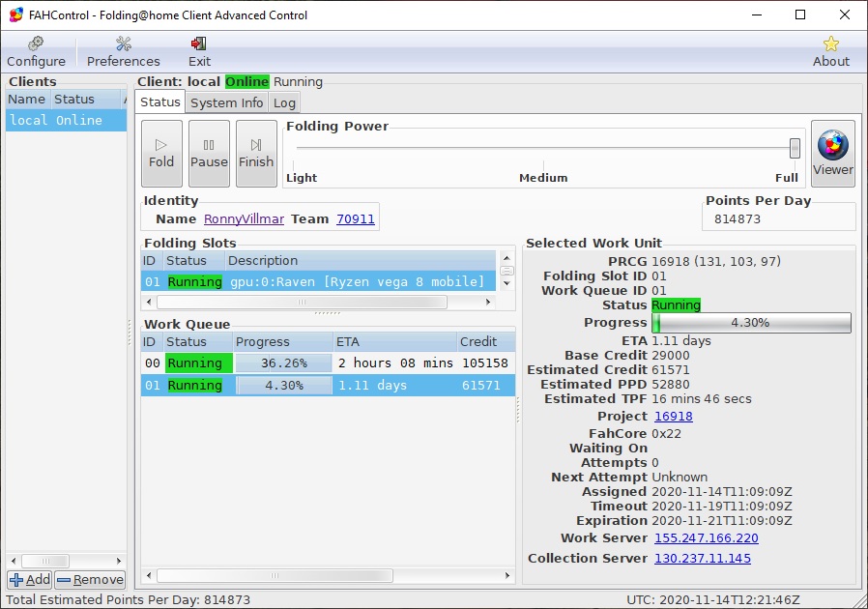This screenshot has height=609, width=868.
Task: Select the local Online client row
Action: (x=67, y=120)
